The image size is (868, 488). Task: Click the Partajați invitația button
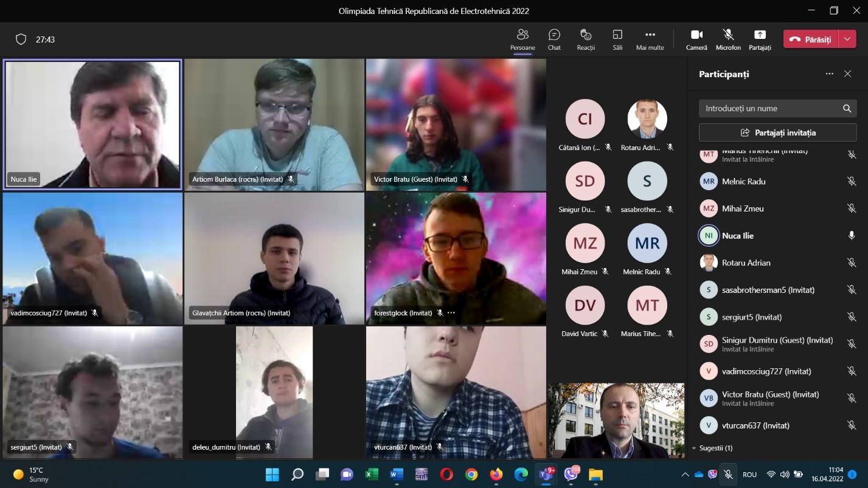click(x=777, y=132)
